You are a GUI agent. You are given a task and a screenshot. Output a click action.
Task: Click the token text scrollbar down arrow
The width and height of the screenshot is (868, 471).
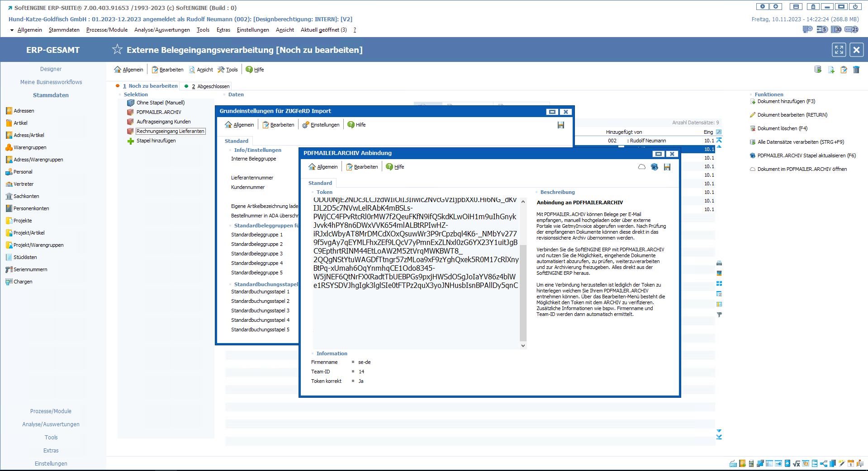point(523,345)
